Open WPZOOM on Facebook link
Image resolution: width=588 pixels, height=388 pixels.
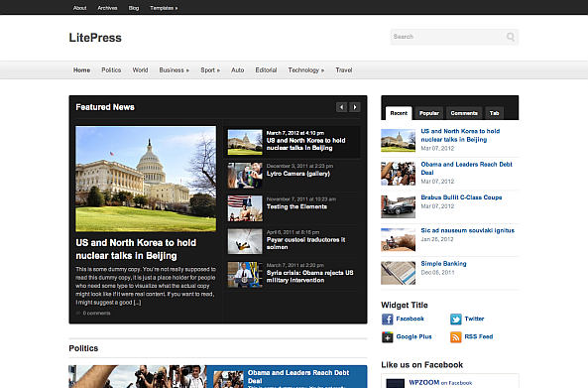pyautogui.click(x=440, y=383)
